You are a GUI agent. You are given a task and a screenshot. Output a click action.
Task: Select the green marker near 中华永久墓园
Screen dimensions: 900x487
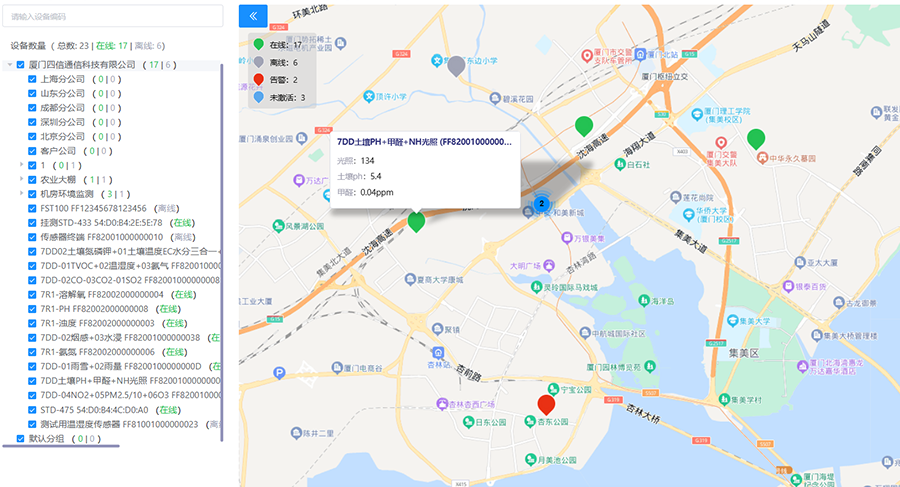pyautogui.click(x=756, y=139)
